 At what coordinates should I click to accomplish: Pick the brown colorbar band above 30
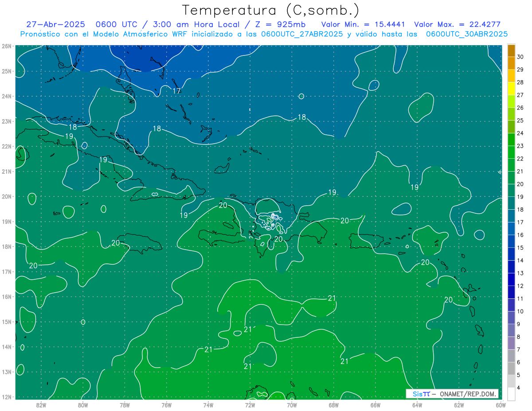point(511,51)
